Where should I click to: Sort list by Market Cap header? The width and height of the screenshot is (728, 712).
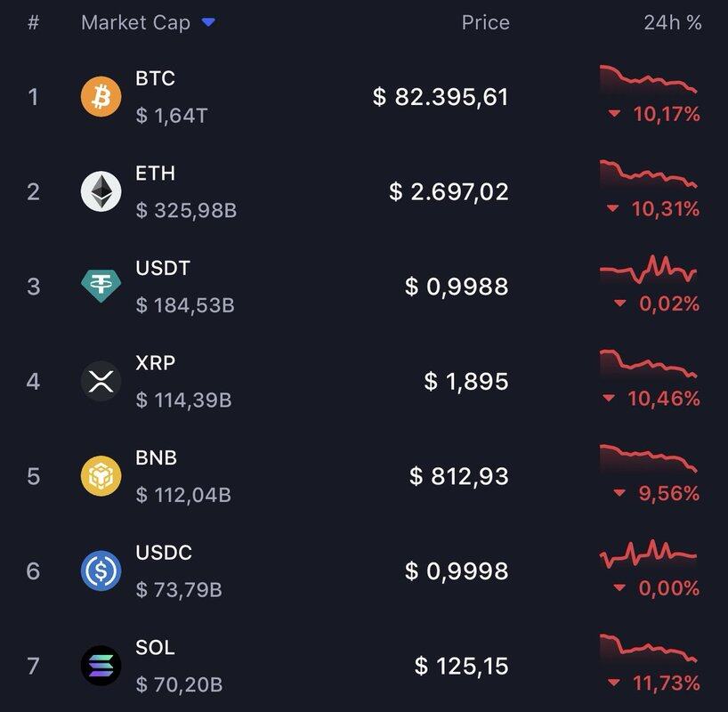135,23
